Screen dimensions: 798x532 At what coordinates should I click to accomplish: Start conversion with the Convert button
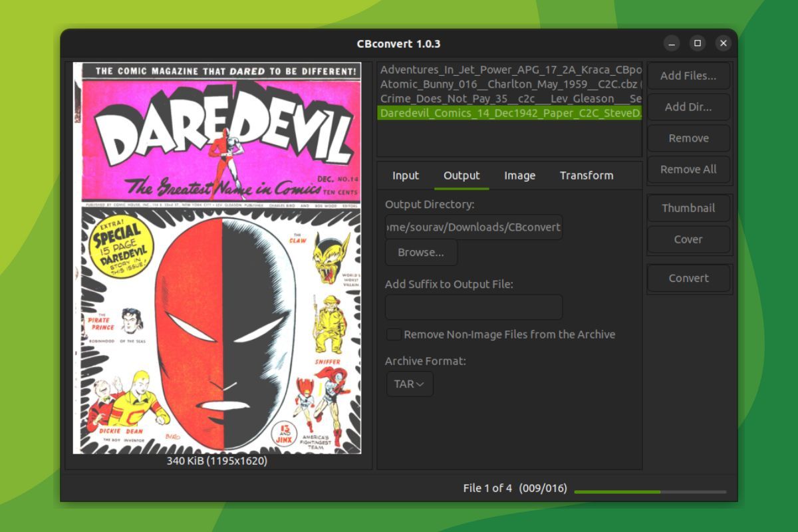click(688, 278)
